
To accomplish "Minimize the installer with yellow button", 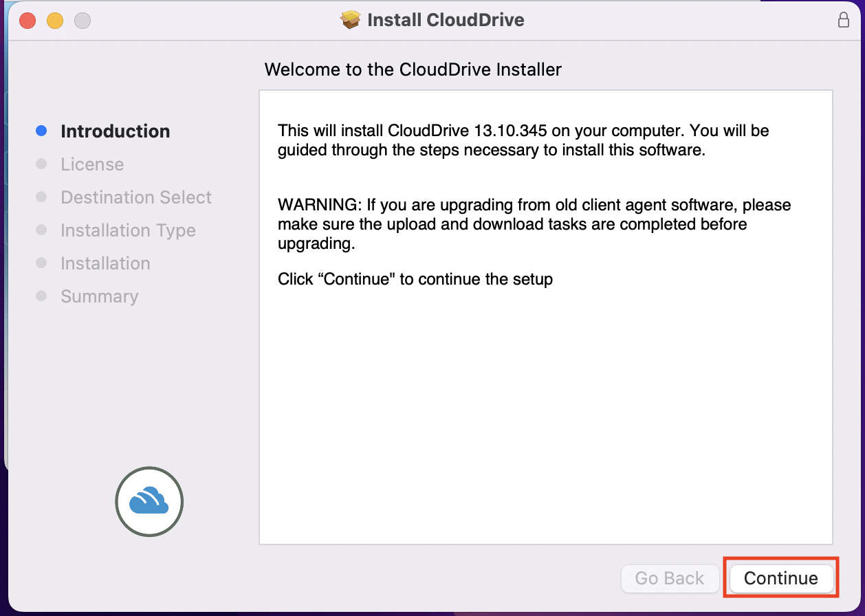I will [x=55, y=21].
